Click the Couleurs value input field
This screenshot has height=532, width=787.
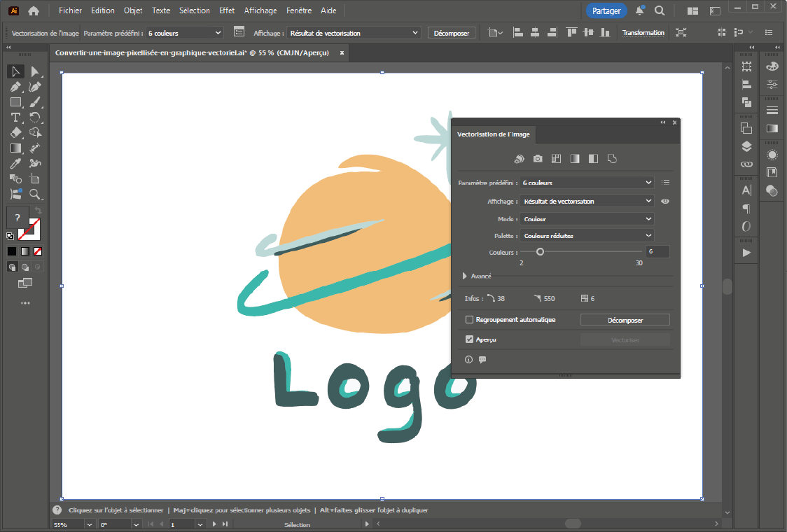click(x=657, y=251)
